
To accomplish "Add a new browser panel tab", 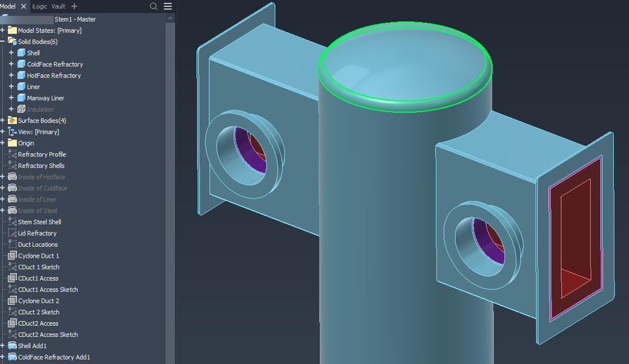I will point(74,6).
